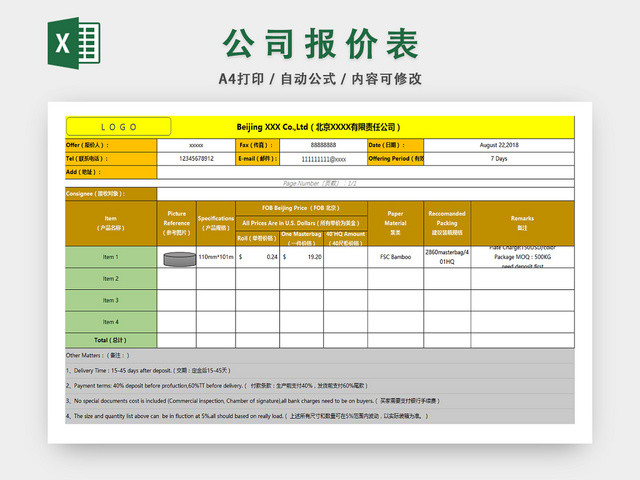Click the Page Number 1/1 text
This screenshot has width=640, height=480.
click(320, 184)
